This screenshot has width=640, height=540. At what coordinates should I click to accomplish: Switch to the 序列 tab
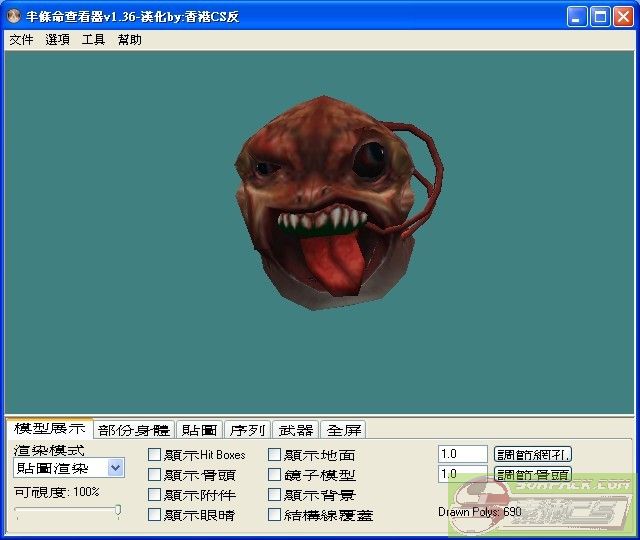coord(247,430)
